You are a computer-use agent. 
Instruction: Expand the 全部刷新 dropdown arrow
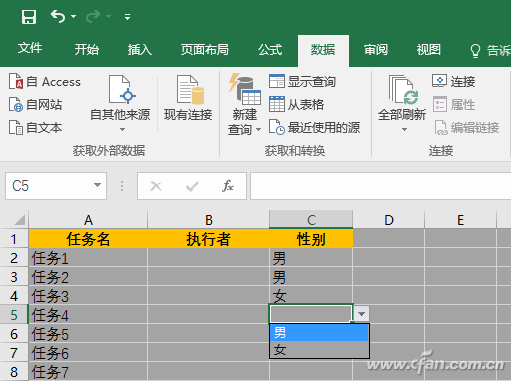pos(404,129)
